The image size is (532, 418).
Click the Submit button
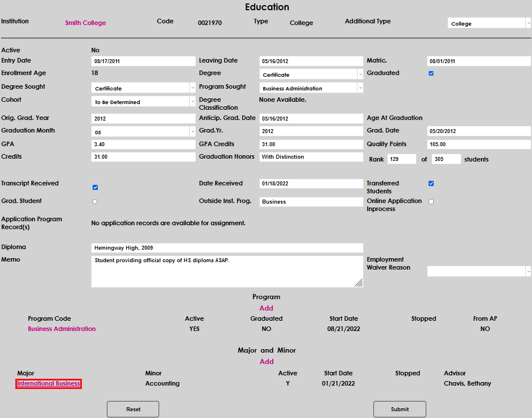400,409
